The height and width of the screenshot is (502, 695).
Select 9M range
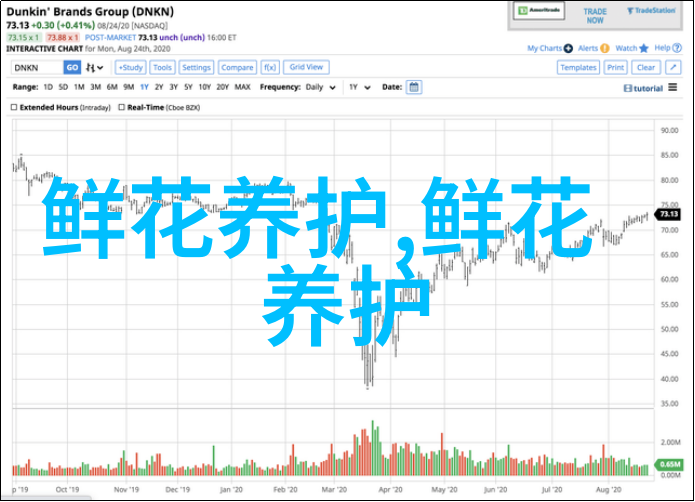click(129, 87)
